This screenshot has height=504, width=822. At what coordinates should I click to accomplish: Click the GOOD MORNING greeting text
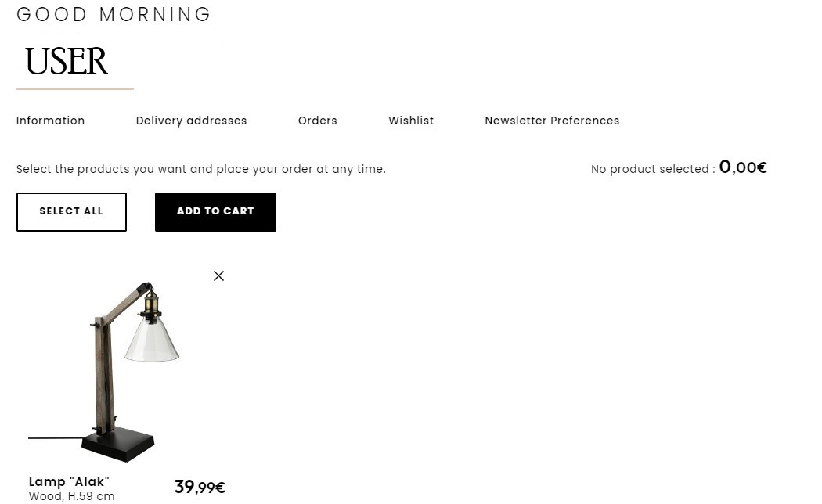pos(114,14)
